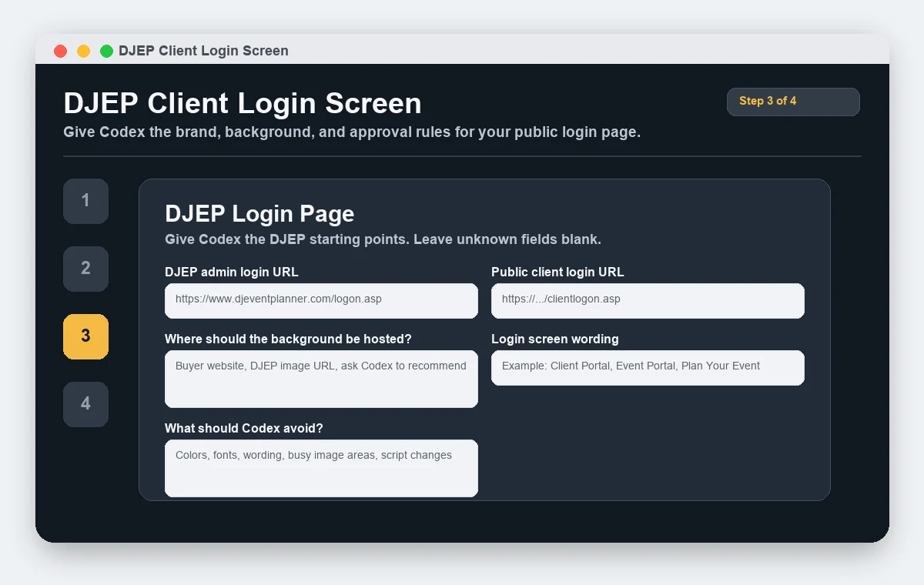Go to step 1 in the sidebar
This screenshot has width=924, height=585.
coord(85,201)
